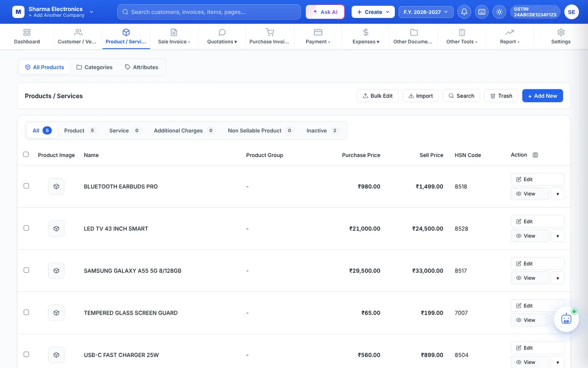Filter by Service tab
The width and height of the screenshot is (588, 368).
click(124, 131)
